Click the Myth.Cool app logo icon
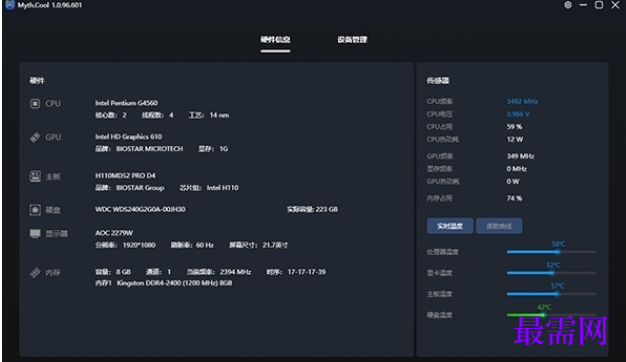Image resolution: width=626 pixels, height=362 pixels. point(10,5)
